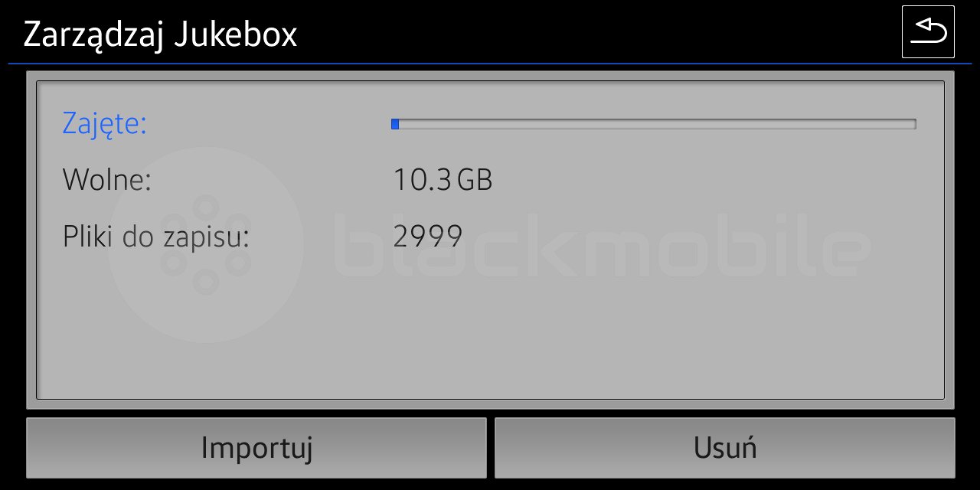Select the 2999 files count value
Screen dimensions: 980x490
click(427, 237)
